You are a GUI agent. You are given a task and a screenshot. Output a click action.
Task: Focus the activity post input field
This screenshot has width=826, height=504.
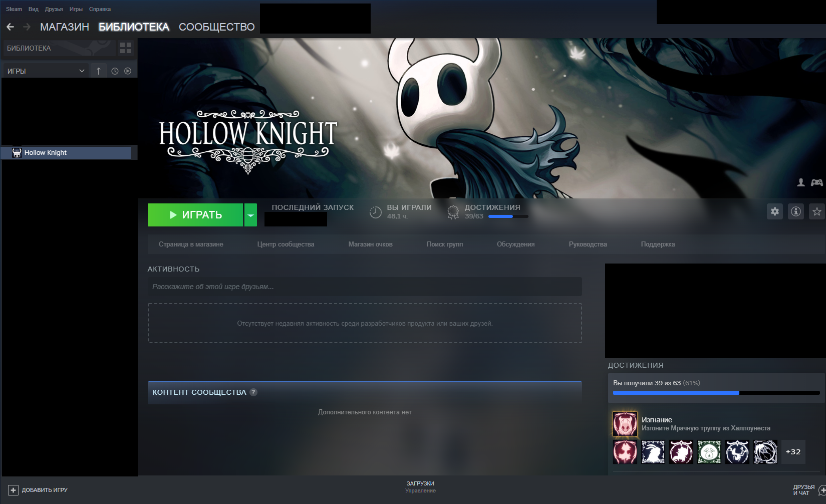tap(365, 287)
